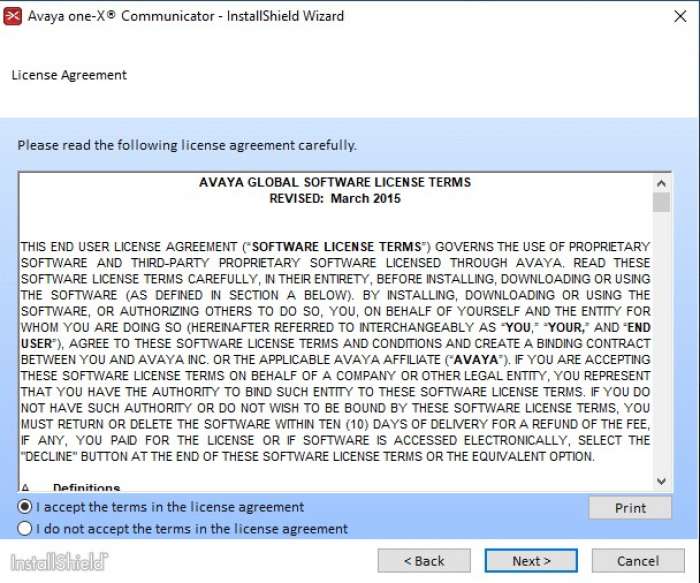The height and width of the screenshot is (583, 700).
Task: Click the 'Definitions' section heading
Action: pyautogui.click(x=87, y=487)
